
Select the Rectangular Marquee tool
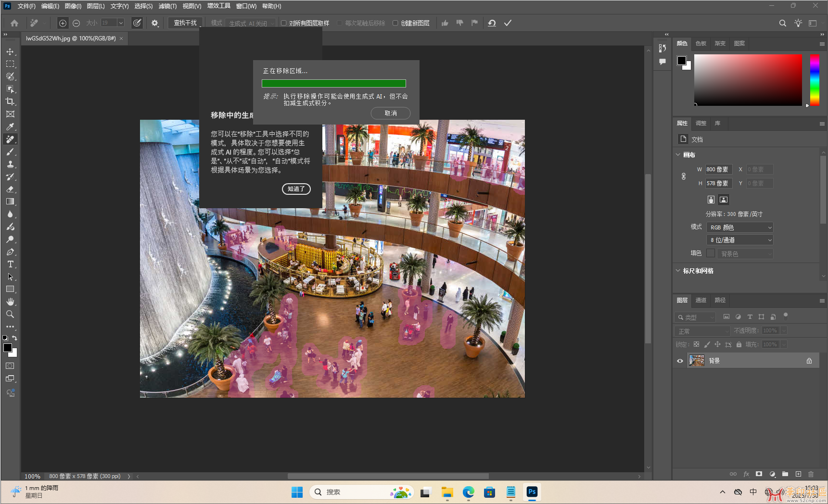[x=10, y=64]
